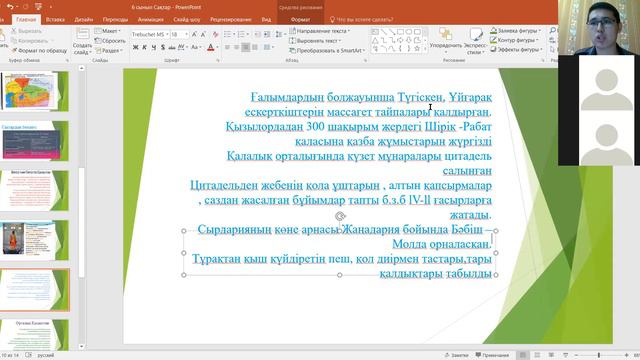The image size is (640, 360).
Task: Toggle the active right text alignment
Action: pyautogui.click(x=246, y=47)
